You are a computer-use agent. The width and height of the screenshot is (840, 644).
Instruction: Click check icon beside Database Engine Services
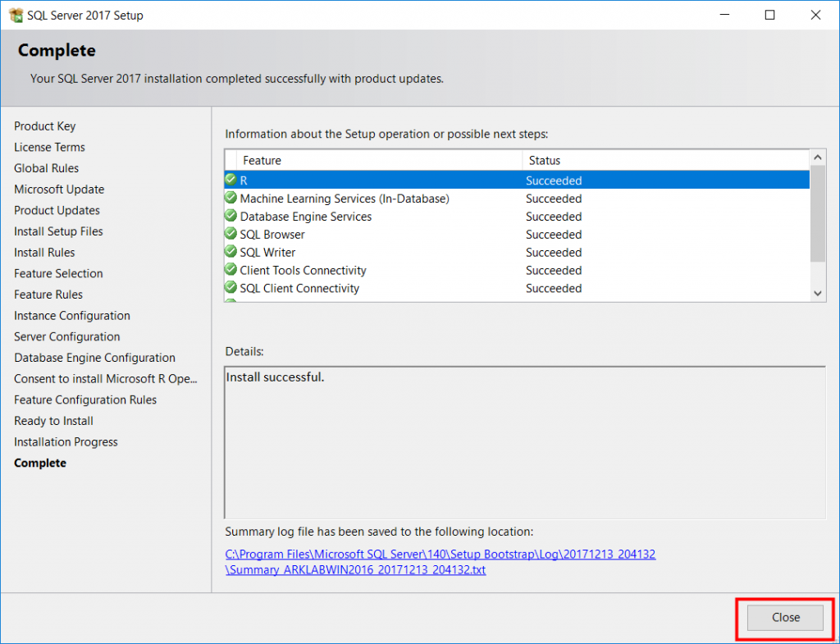pyautogui.click(x=231, y=216)
